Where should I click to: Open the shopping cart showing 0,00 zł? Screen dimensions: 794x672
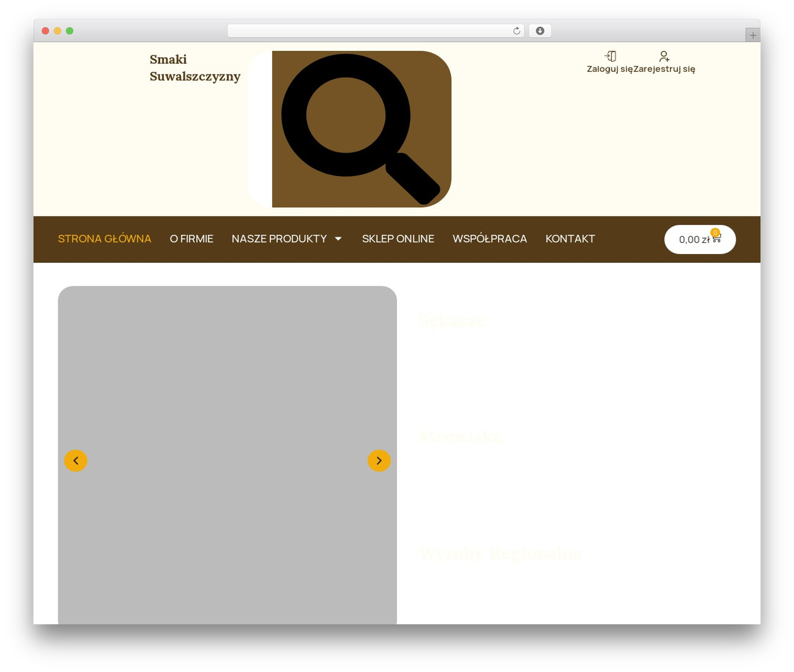click(x=700, y=239)
